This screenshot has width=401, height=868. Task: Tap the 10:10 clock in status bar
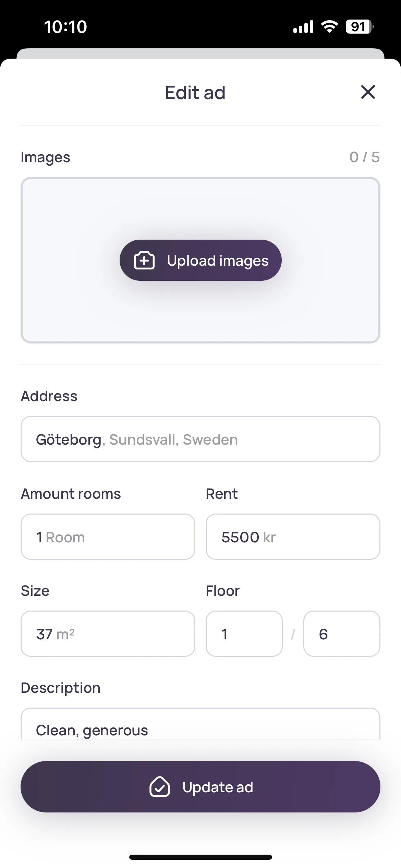[65, 27]
